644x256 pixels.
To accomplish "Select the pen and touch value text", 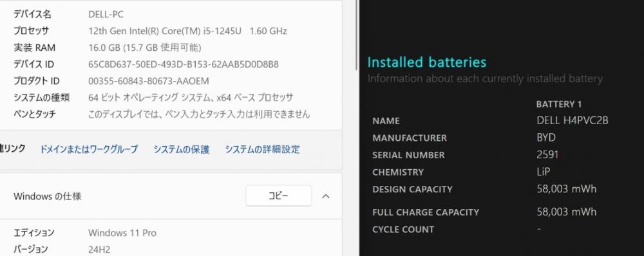I will (199, 114).
